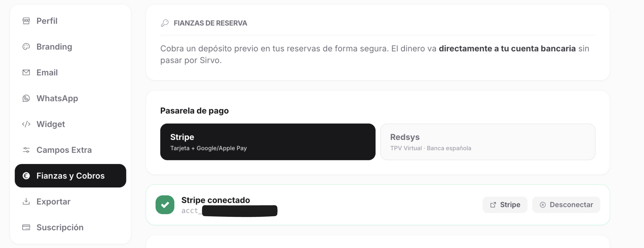Click the key icon beside Fianzas de Reserva
The width and height of the screenshot is (644, 248).
165,23
